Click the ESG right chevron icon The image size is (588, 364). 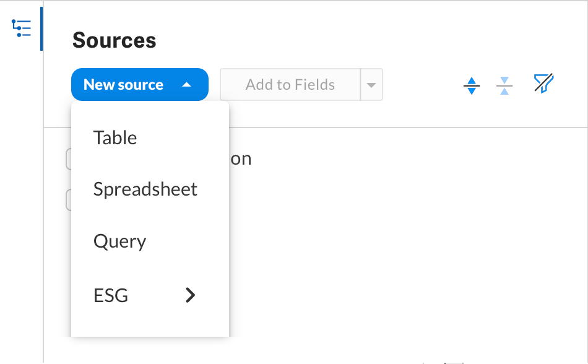click(x=191, y=295)
